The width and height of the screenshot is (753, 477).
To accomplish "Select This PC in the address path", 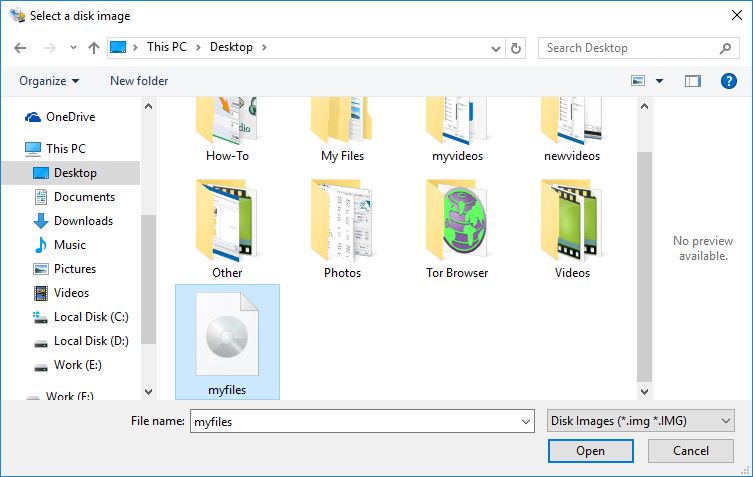I will click(x=167, y=47).
